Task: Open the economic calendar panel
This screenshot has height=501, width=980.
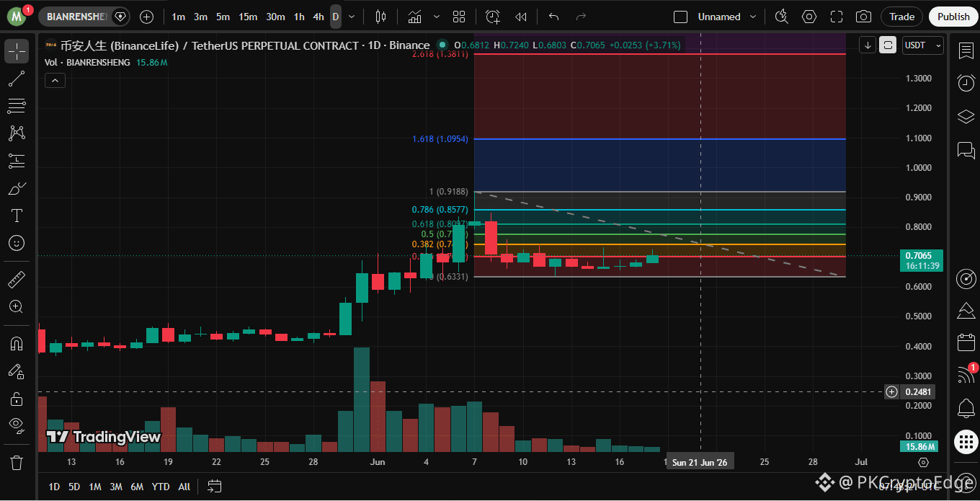Action: pos(966,342)
